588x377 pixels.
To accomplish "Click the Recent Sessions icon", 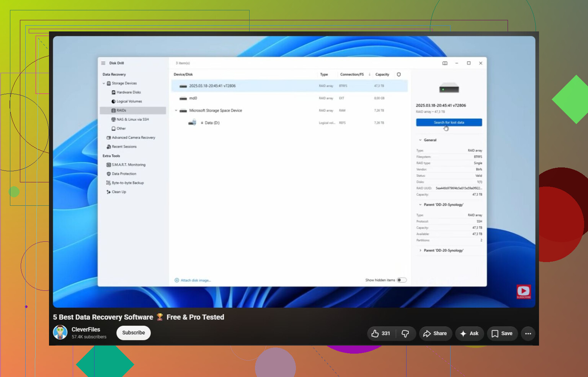I will [x=109, y=147].
